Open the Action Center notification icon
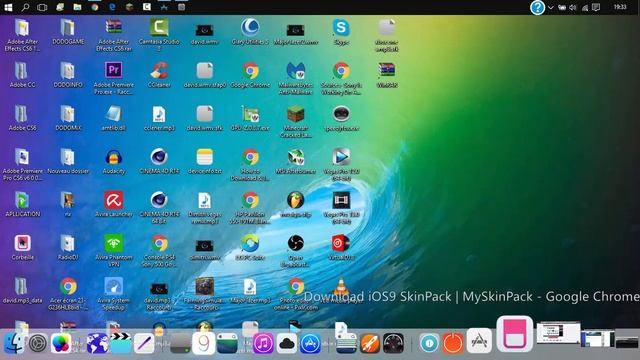The width and height of the screenshot is (640, 360). tap(596, 7)
